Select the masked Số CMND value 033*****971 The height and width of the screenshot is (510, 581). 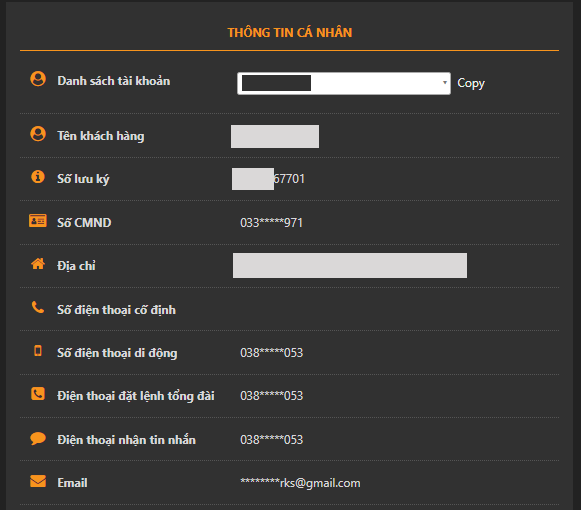[272, 223]
